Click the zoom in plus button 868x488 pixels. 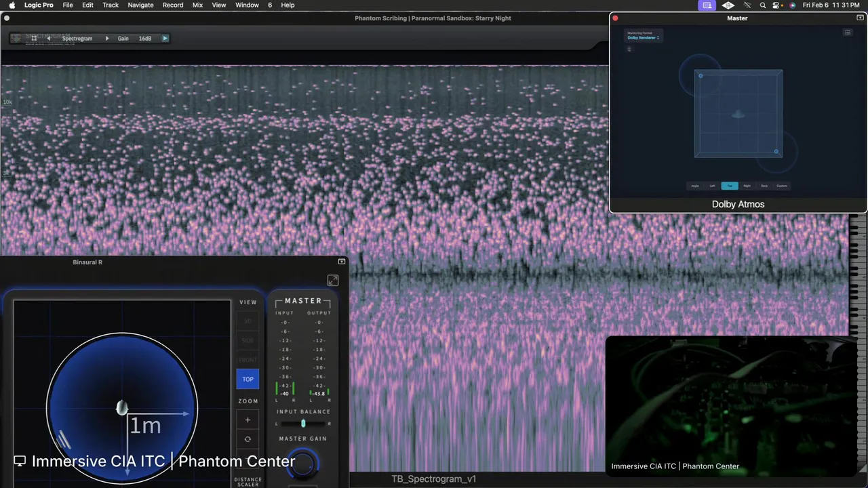click(248, 420)
